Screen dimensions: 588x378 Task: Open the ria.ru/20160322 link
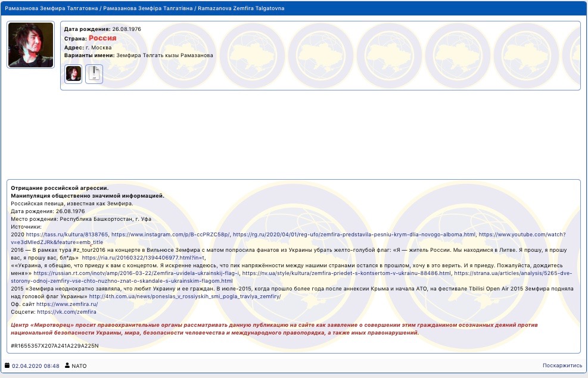(143, 258)
